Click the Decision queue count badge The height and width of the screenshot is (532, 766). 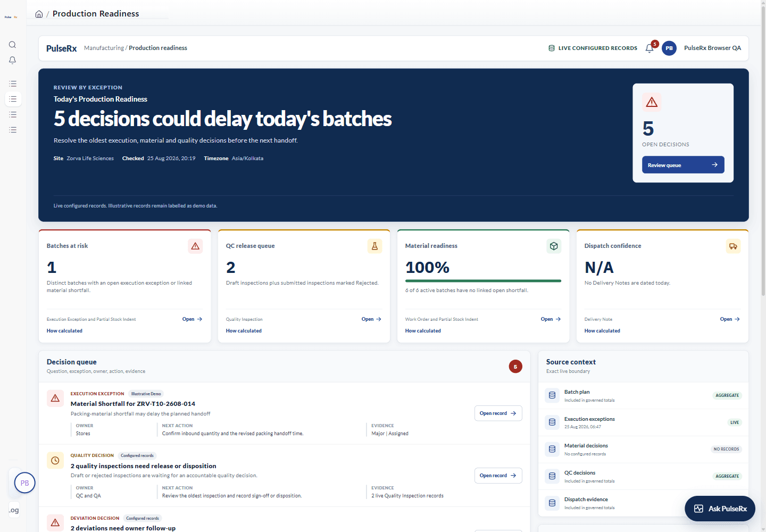(x=515, y=367)
